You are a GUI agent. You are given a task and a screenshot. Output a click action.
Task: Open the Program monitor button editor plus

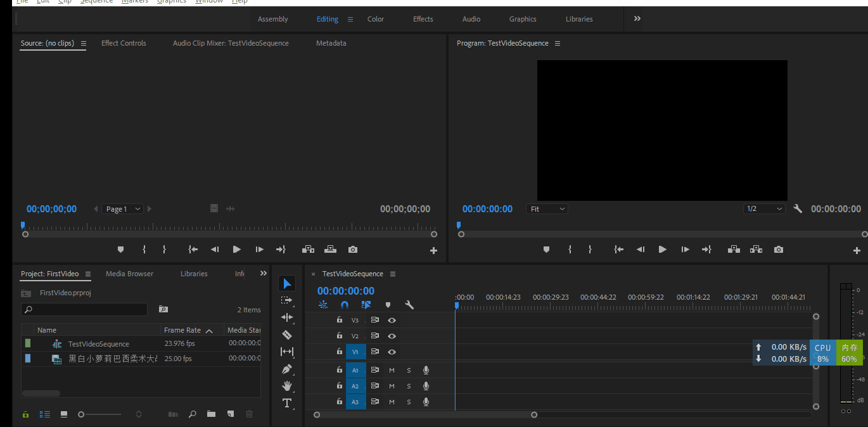pyautogui.click(x=857, y=250)
